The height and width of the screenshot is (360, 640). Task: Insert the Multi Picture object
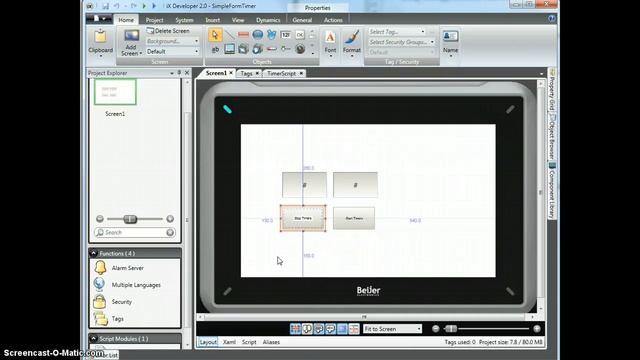[x=243, y=49]
